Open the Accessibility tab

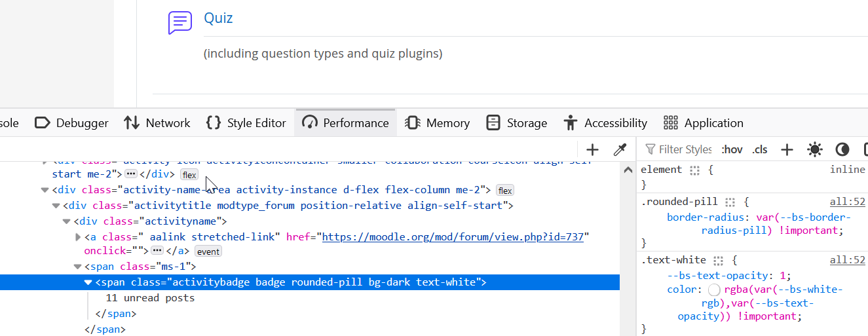pos(605,122)
